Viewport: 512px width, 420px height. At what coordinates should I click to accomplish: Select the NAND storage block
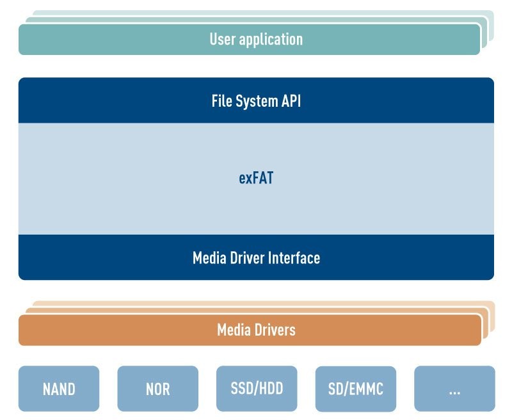pyautogui.click(x=58, y=388)
